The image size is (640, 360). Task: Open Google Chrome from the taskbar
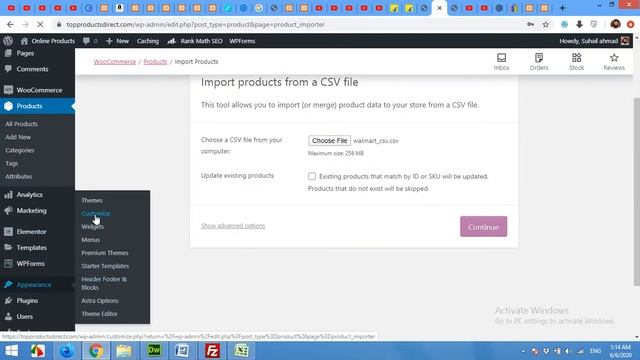pyautogui.click(x=96, y=351)
